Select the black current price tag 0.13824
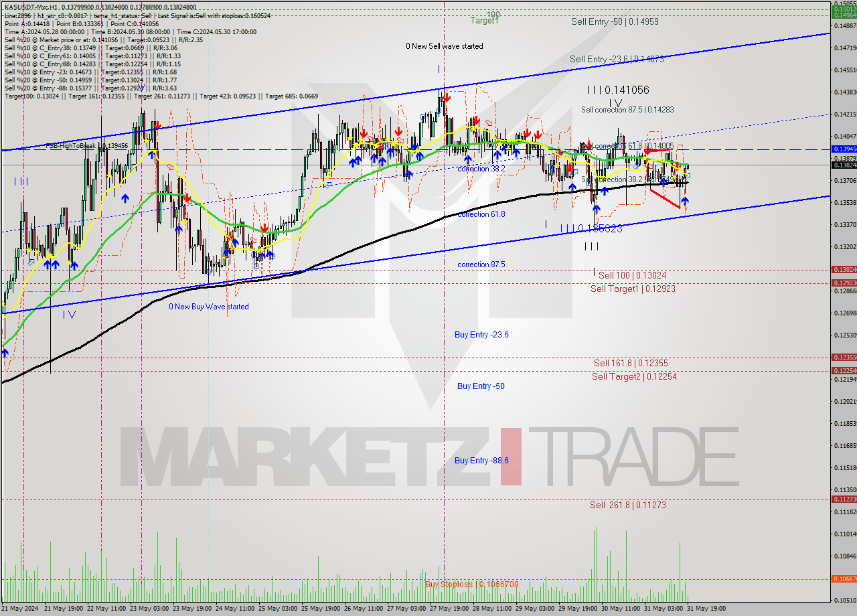Image resolution: width=857 pixels, height=616 pixels. [x=844, y=165]
